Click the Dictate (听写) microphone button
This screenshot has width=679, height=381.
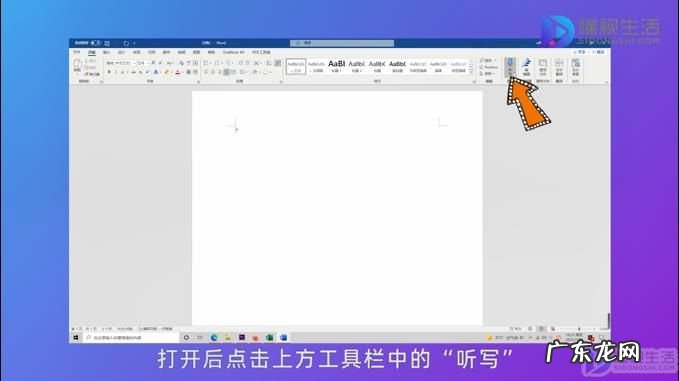[x=510, y=67]
